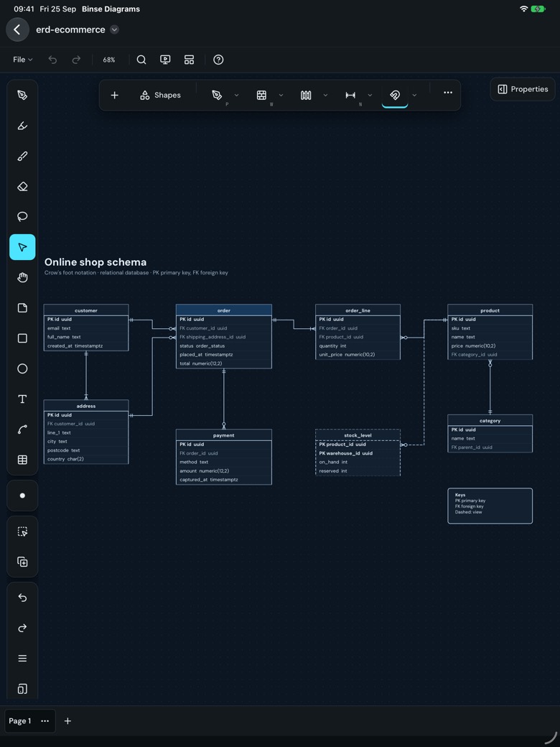Open the Properties panel
The width and height of the screenshot is (560, 747).
tap(523, 89)
